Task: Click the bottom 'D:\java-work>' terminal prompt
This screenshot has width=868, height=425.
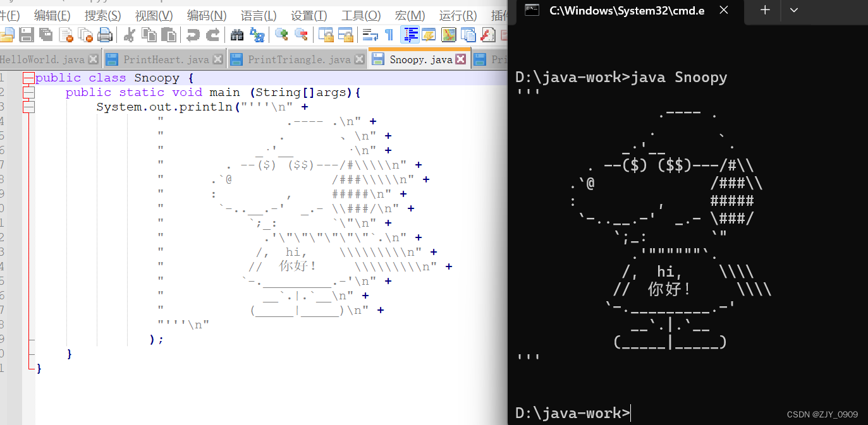Action: point(572,413)
